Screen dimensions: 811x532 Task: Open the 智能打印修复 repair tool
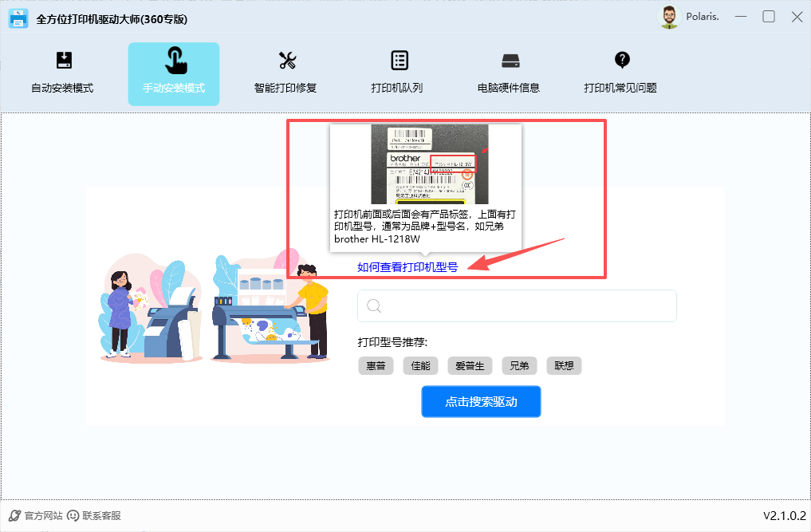(286, 73)
